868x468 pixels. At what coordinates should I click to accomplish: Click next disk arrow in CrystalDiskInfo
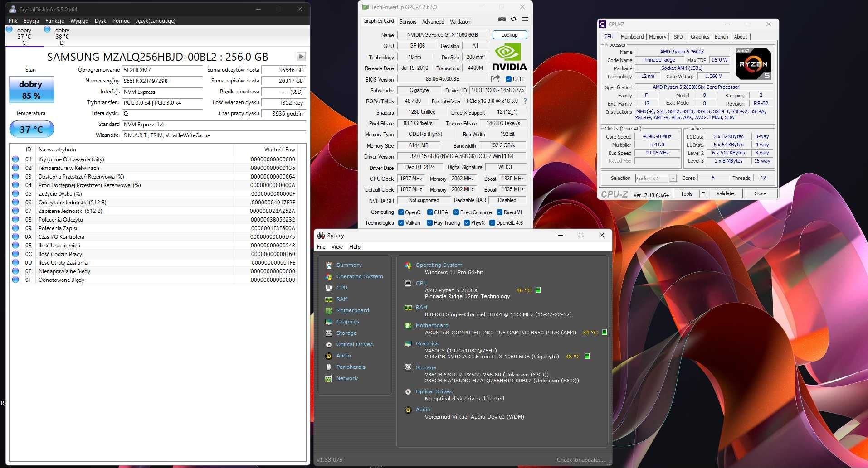click(x=301, y=57)
